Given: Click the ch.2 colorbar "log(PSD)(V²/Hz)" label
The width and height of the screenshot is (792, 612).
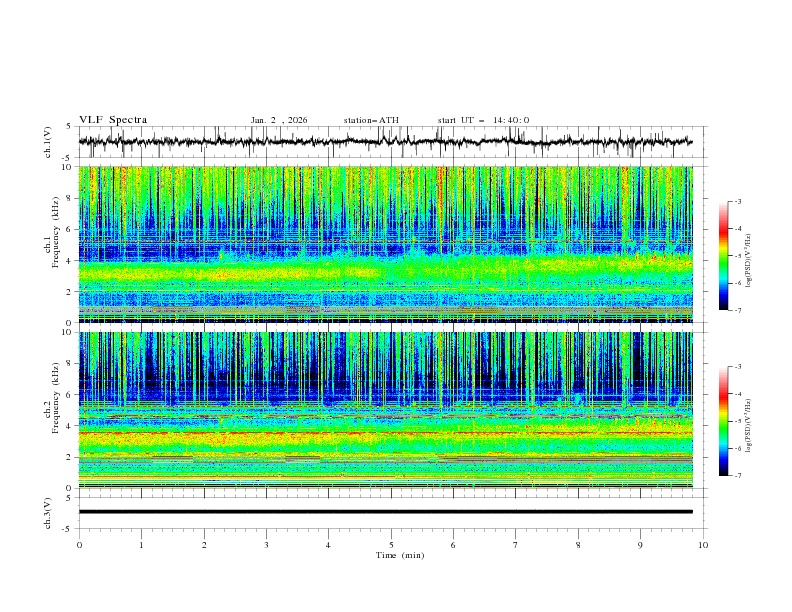Looking at the screenshot, I should (x=749, y=425).
